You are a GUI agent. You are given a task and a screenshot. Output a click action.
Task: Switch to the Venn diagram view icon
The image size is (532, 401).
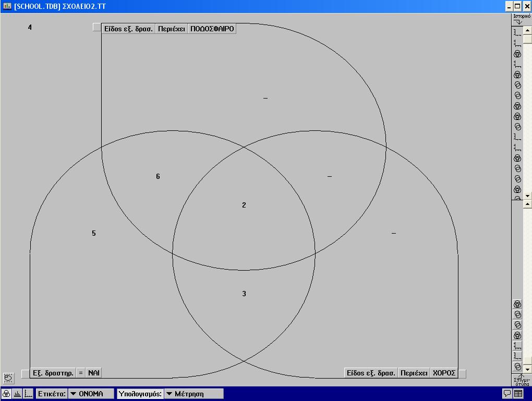click(6, 394)
